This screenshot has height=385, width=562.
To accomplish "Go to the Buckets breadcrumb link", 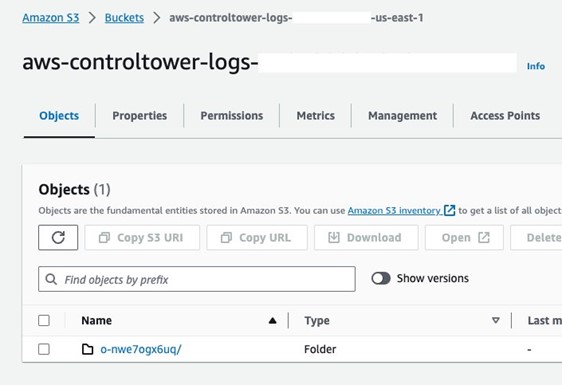I will click(124, 18).
